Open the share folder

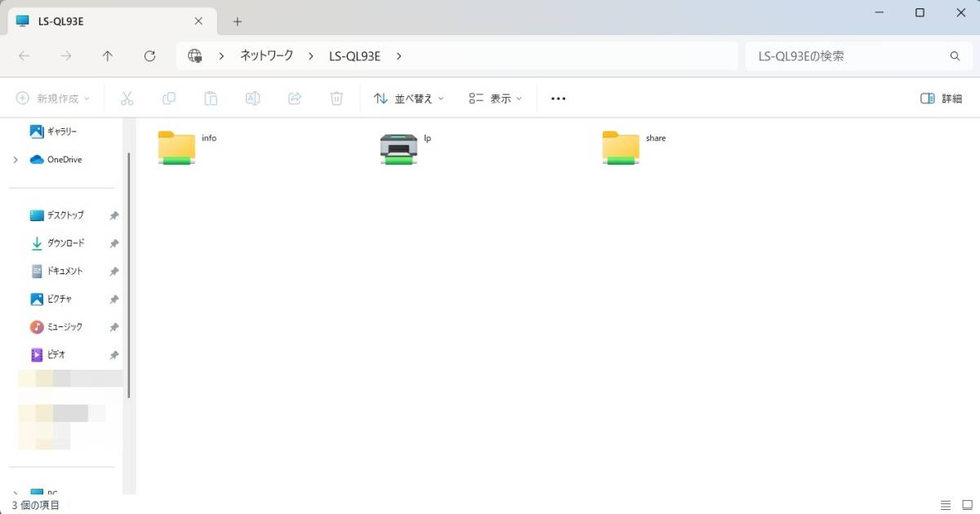[x=621, y=148]
